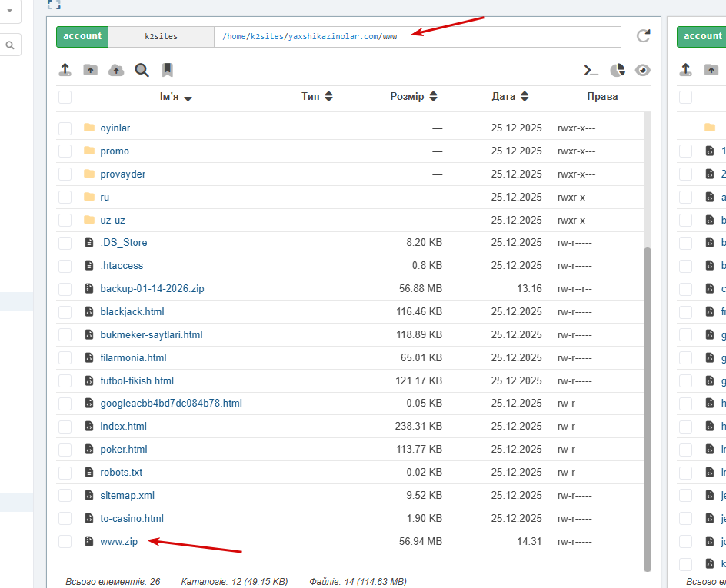726x588 pixels.
Task: Open the file search magnifier icon
Action: (142, 70)
